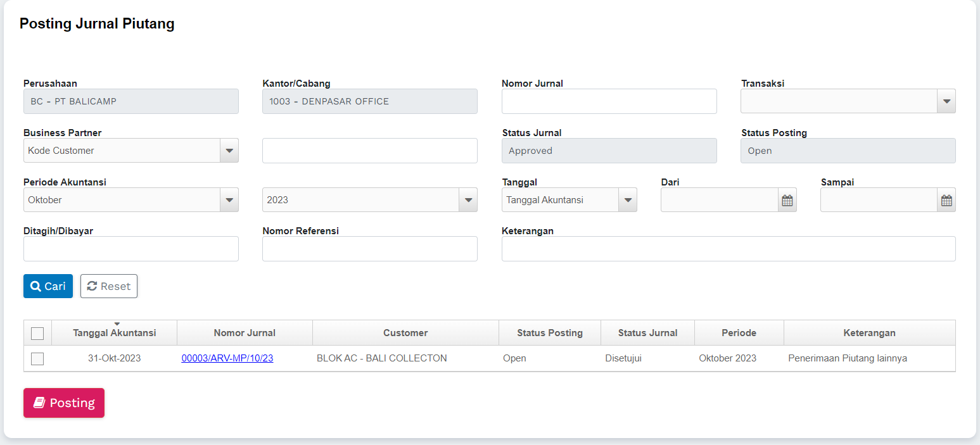
Task: Check the row for journal 00003/ARV-MP/10/23
Action: click(37, 359)
